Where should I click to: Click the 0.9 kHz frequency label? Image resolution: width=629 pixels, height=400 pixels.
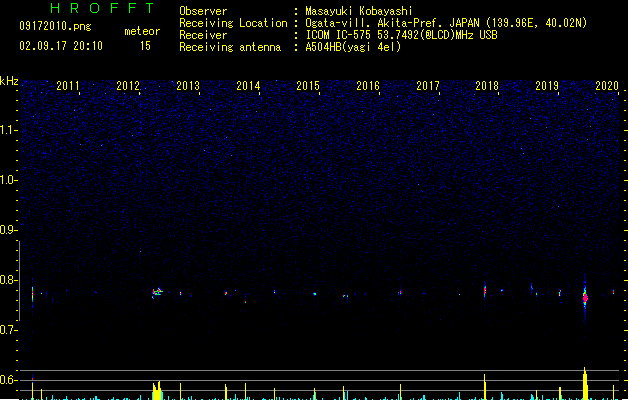9,230
